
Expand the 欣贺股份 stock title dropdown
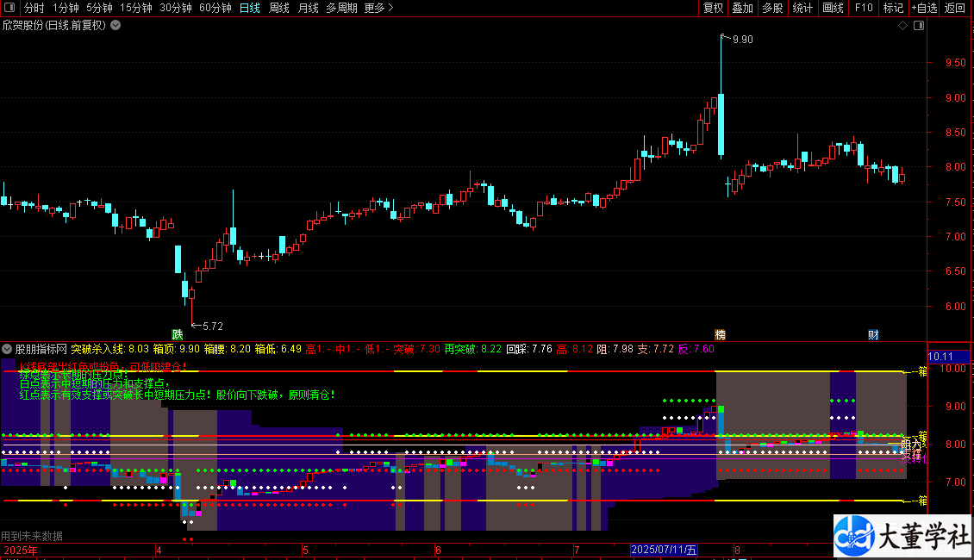(116, 26)
